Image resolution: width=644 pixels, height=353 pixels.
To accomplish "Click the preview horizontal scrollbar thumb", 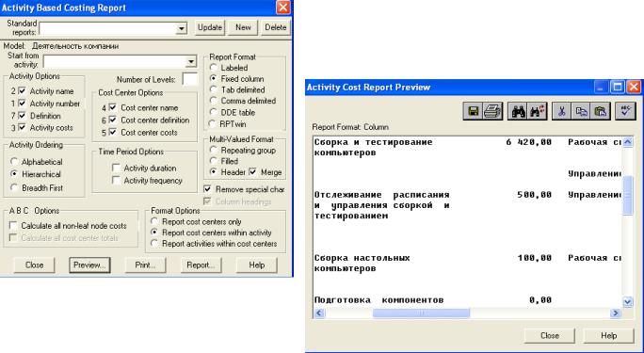I will [421, 313].
